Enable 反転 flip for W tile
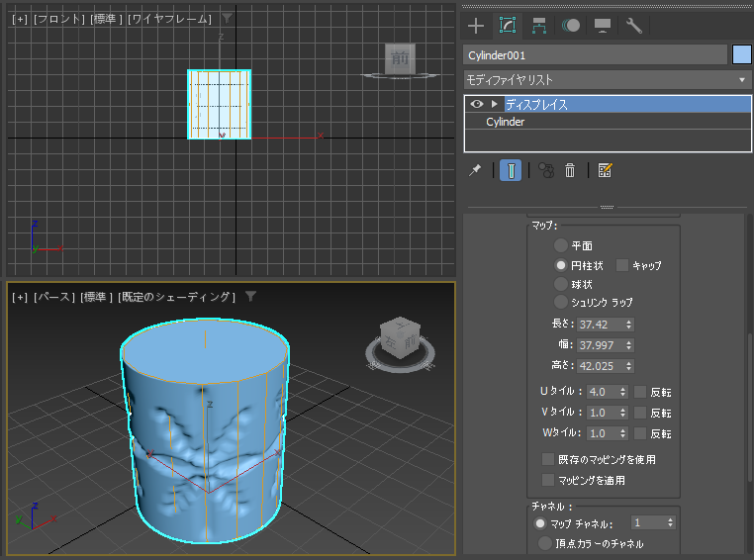This screenshot has width=754, height=560. (640, 433)
